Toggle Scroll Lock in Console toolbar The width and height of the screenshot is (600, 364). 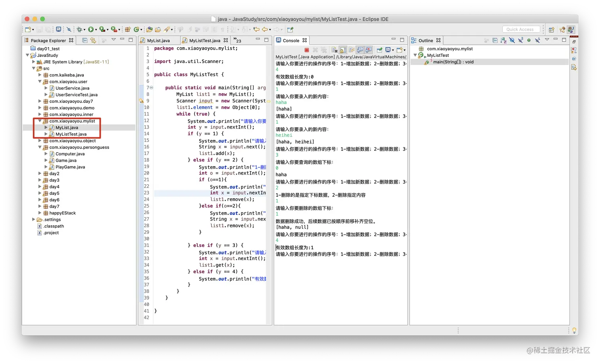[x=343, y=50]
